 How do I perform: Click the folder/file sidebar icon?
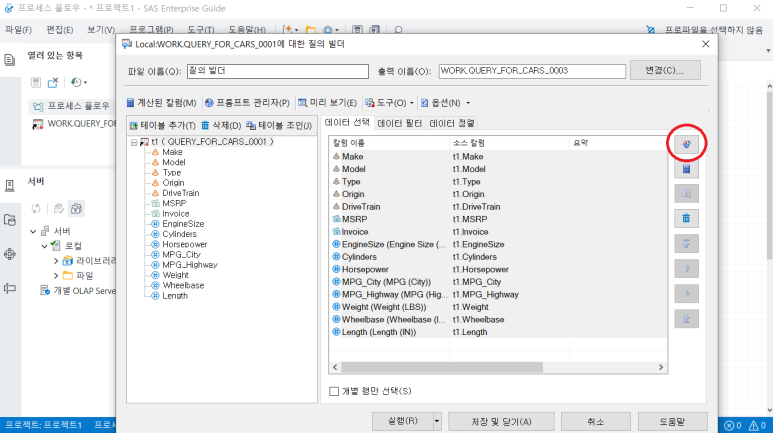(x=10, y=220)
